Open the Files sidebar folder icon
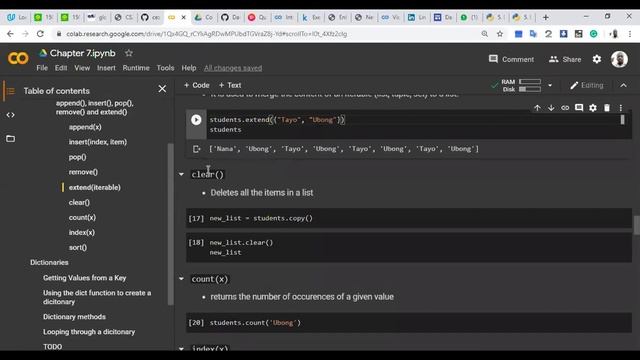This screenshot has height=360, width=640. [10, 139]
